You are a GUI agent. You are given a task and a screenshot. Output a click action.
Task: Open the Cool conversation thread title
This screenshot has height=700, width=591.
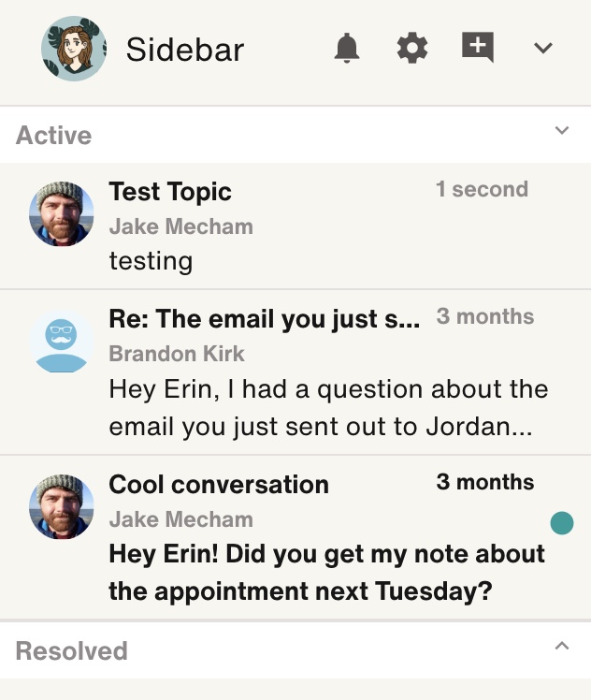pyautogui.click(x=219, y=485)
